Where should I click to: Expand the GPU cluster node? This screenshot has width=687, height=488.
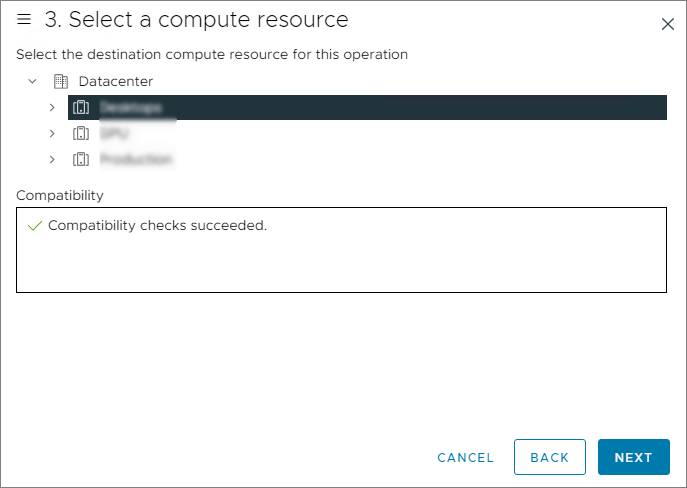(52, 133)
